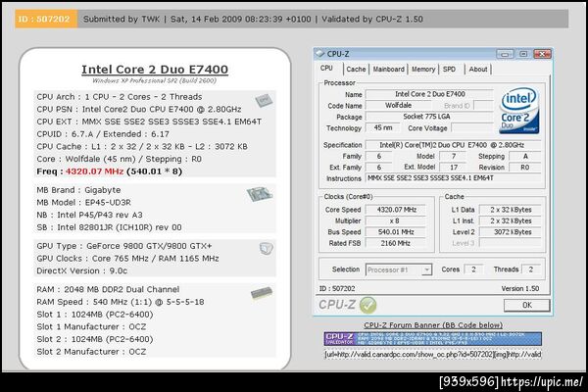The image size is (588, 392).
Task: Minimize the CPU-Z window
Action: pos(505,54)
